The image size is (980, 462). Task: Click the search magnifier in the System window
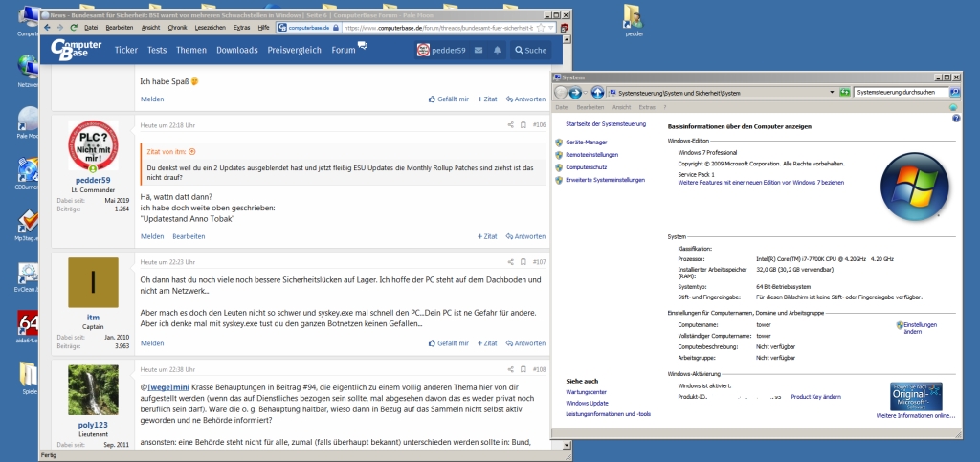coord(954,93)
